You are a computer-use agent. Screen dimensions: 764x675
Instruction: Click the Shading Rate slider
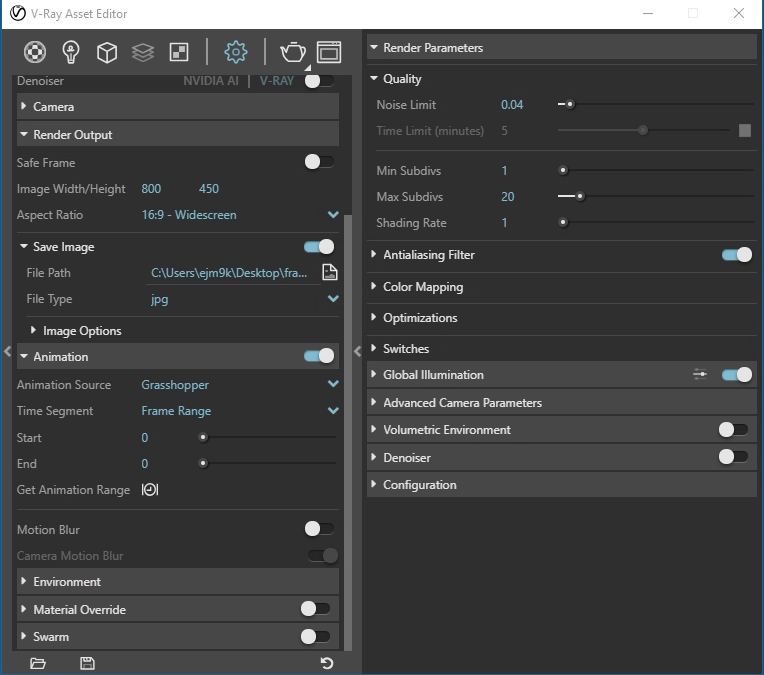pyautogui.click(x=655, y=222)
